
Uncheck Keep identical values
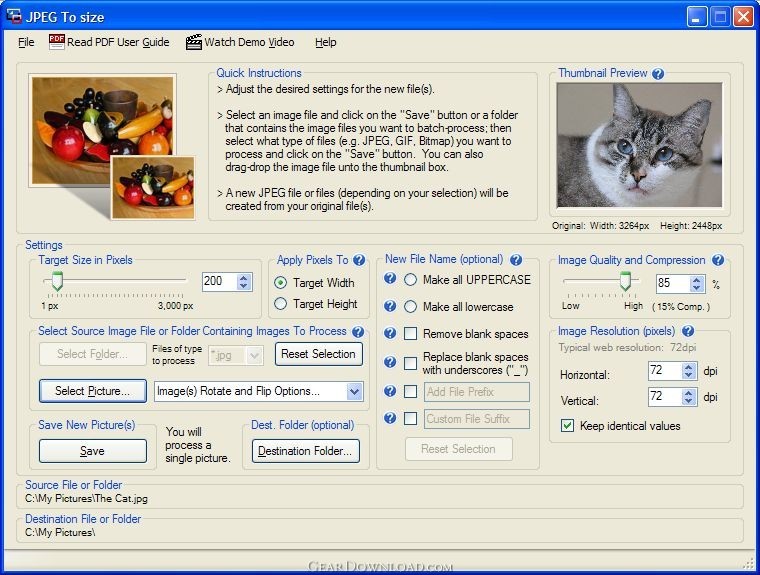(567, 426)
